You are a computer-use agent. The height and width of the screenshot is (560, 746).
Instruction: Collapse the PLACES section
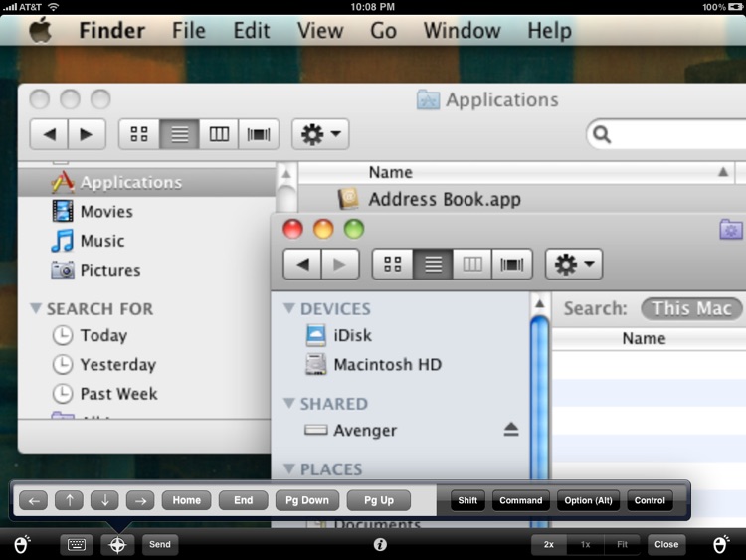point(288,469)
